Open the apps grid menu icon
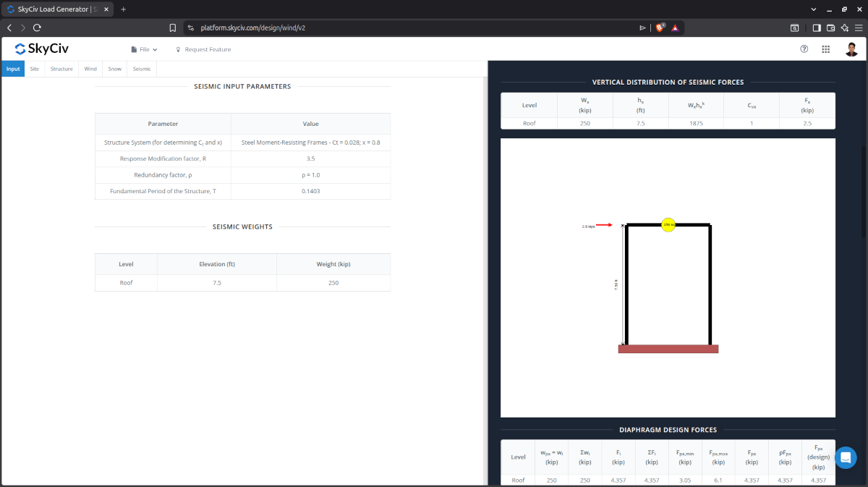The width and height of the screenshot is (868, 487). pyautogui.click(x=825, y=49)
